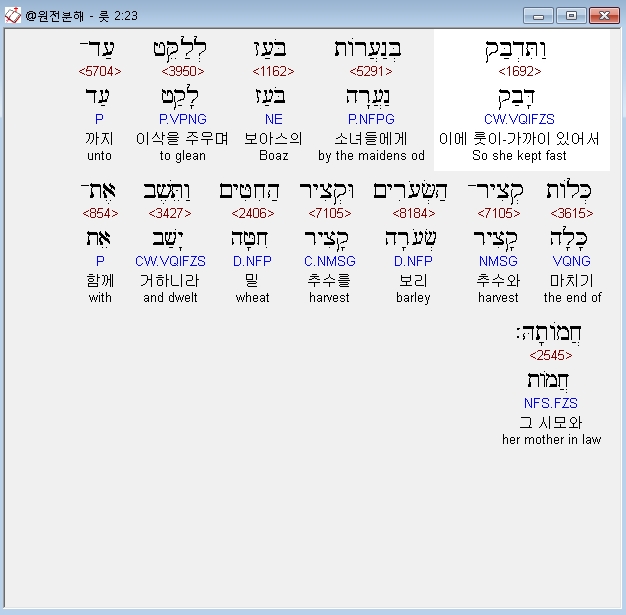Select Strong's number <2406>
This screenshot has height=615, width=626.
[x=252, y=214]
